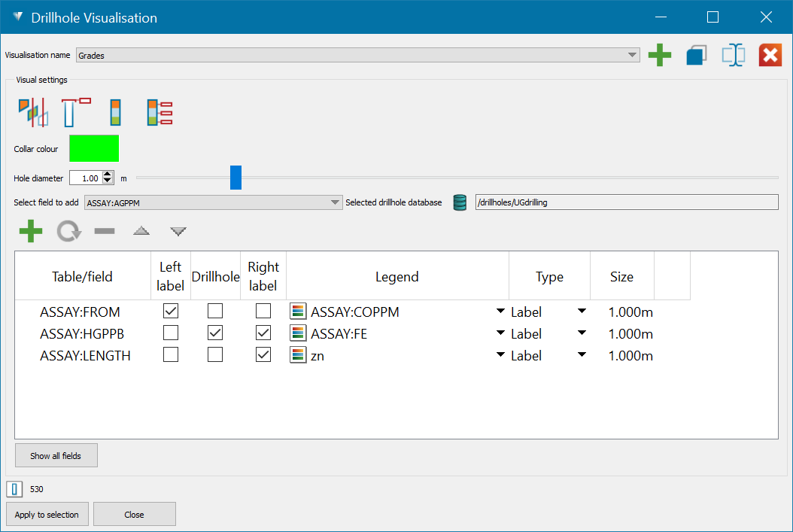This screenshot has height=532, width=793.
Task: Click the grey circular refresh arrow icon
Action: (68, 231)
